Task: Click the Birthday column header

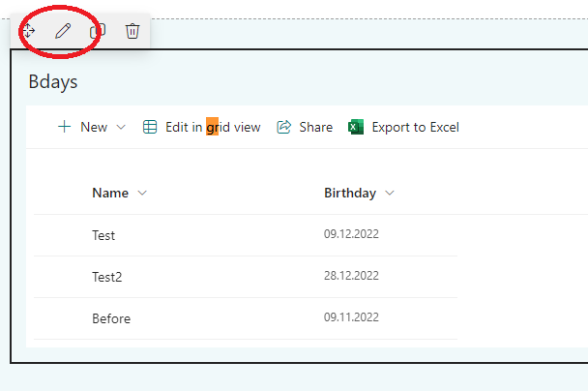Action: click(349, 193)
